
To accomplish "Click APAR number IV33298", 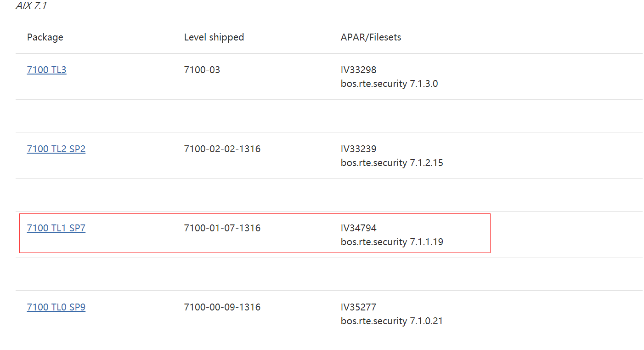I will [x=358, y=70].
